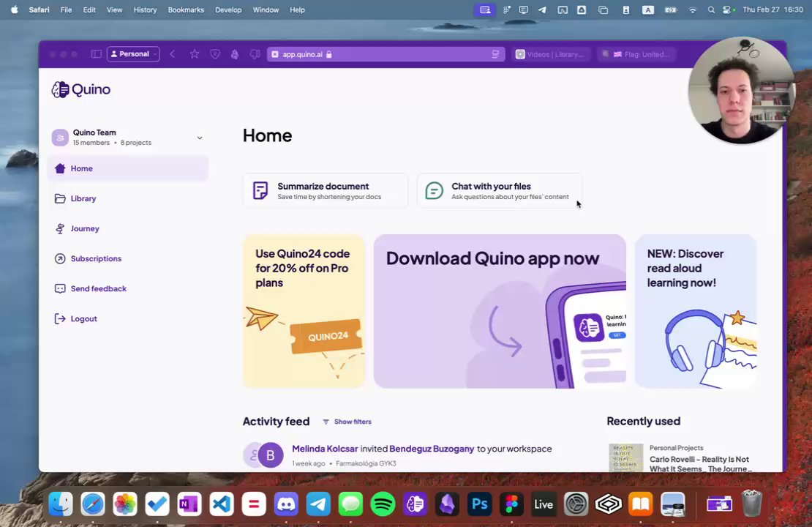Open Messages from the Dock
The image size is (812, 527).
point(350,504)
